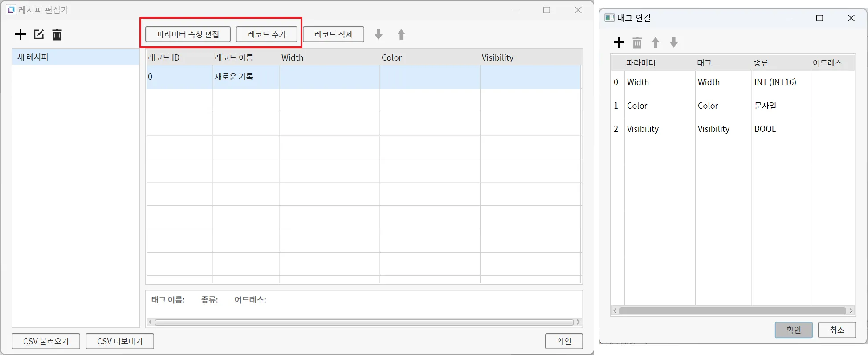Click CSV 내보내기 button

point(120,341)
